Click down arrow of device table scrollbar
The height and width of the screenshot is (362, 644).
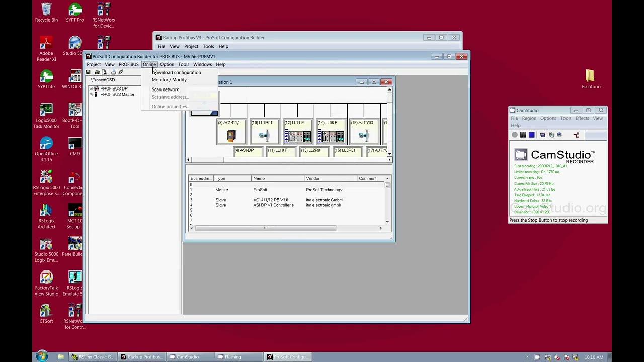coord(387,222)
